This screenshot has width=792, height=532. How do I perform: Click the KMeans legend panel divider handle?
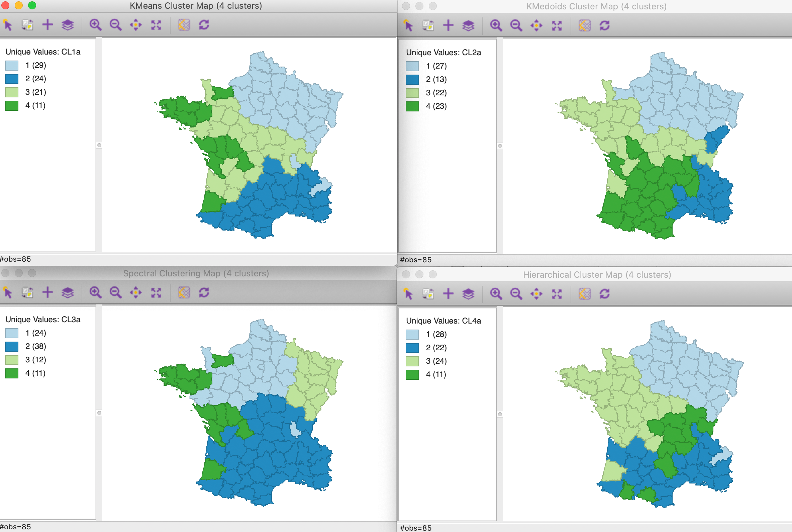99,145
